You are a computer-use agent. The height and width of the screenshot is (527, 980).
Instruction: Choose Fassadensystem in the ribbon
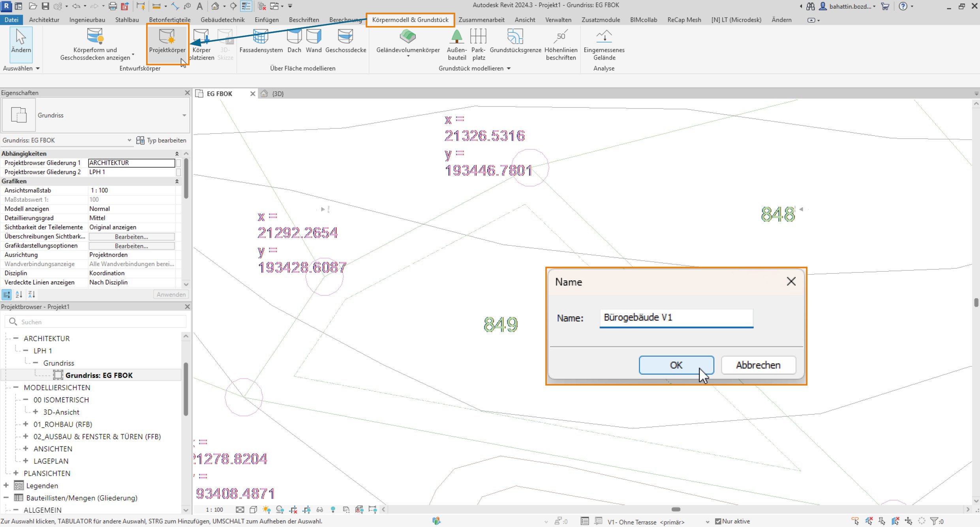261,41
